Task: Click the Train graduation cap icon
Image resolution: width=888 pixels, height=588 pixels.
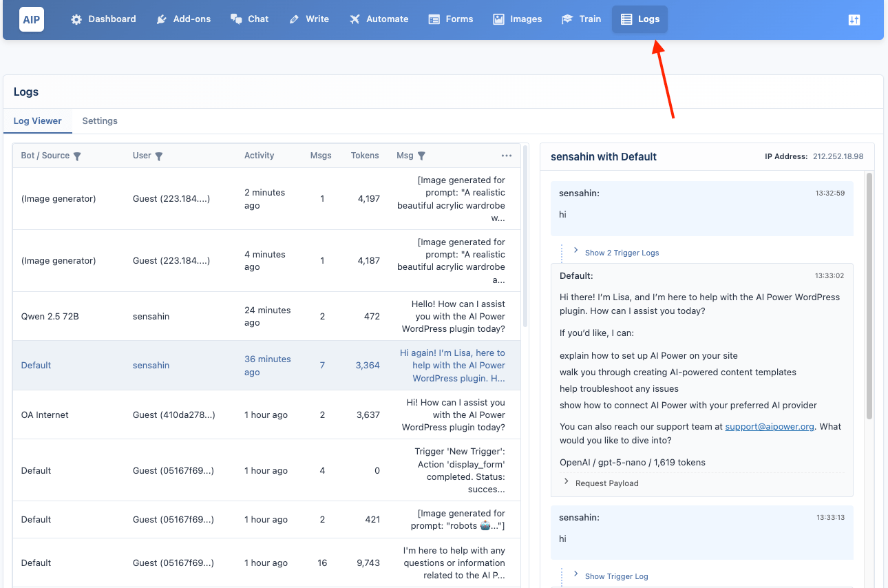Action: 567,19
